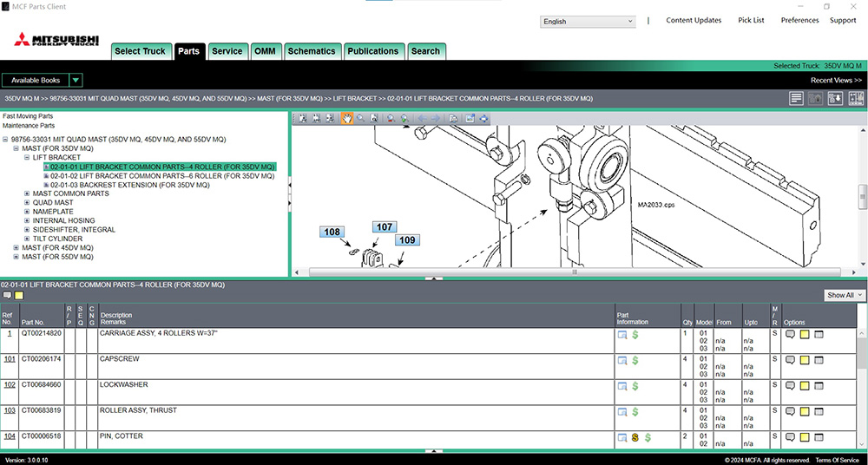This screenshot has width=868, height=465.
Task: Click the picture icon before the fit arrows
Action: (x=470, y=118)
